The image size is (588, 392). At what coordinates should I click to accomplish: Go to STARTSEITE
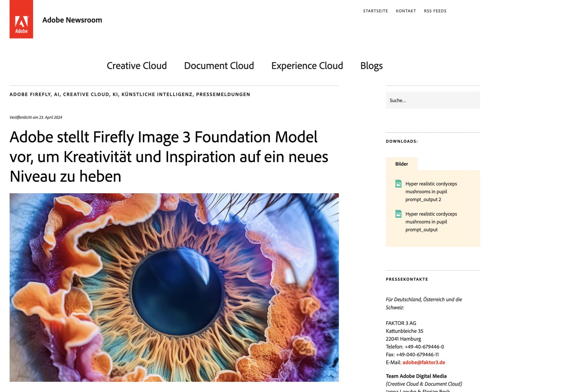tap(375, 11)
